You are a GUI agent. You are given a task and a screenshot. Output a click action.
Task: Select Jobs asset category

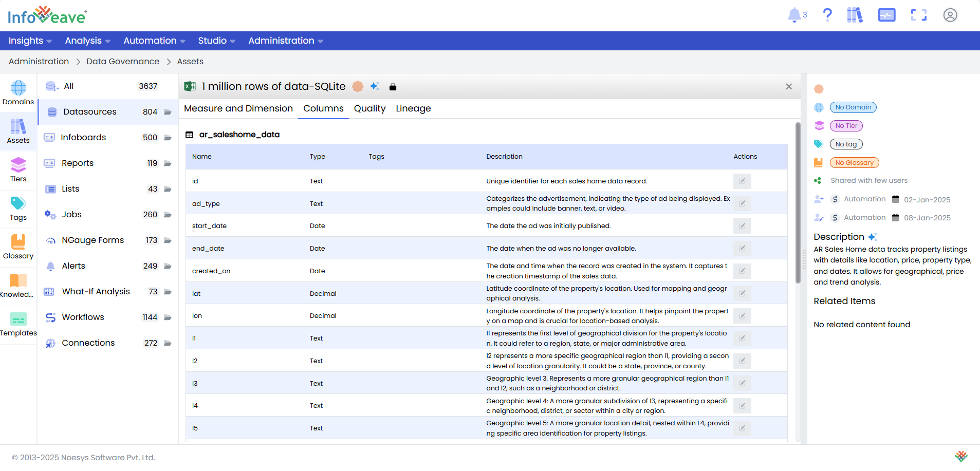pos(108,215)
